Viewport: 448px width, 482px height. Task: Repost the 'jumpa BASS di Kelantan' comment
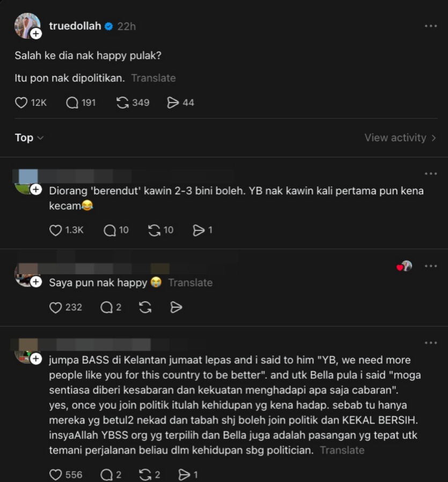point(145,474)
